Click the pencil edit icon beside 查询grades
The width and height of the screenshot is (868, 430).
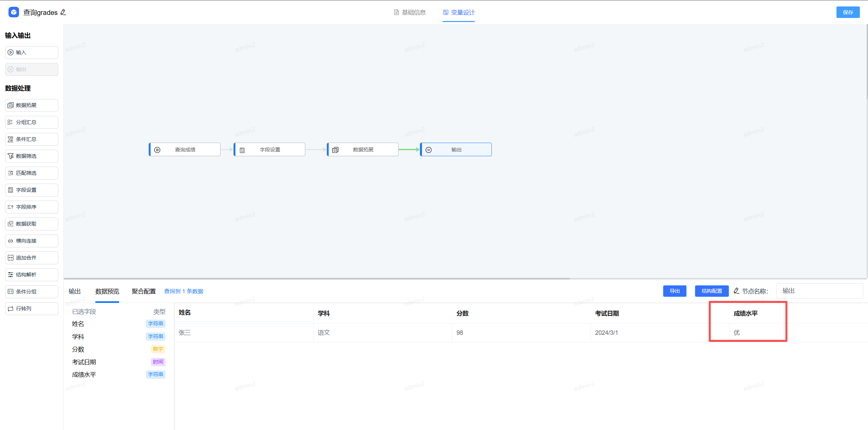[63, 12]
